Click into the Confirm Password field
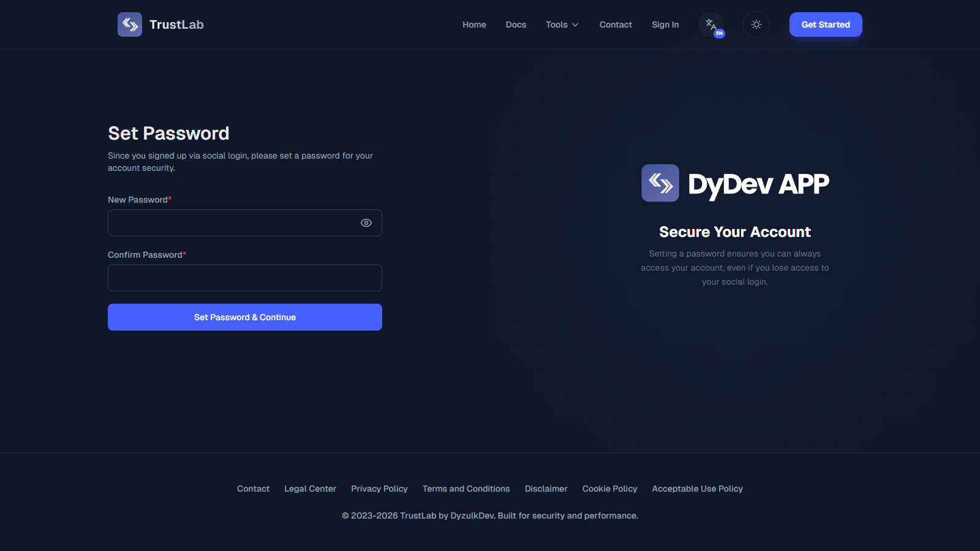 (245, 278)
